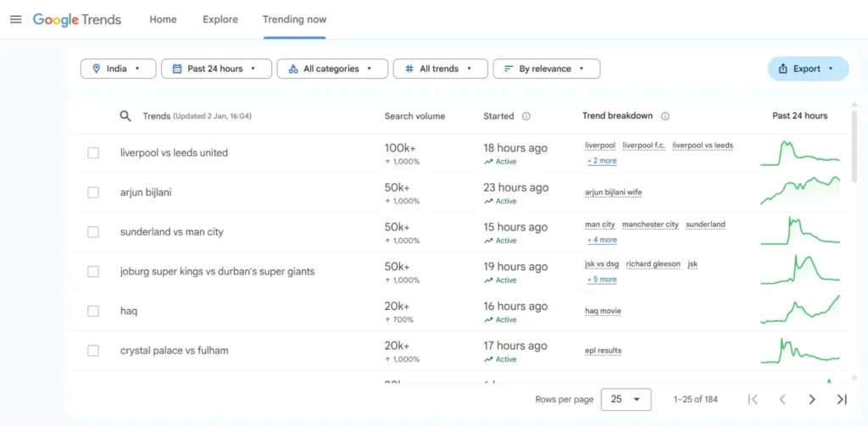Expand '+ 4 more' for sunderland vs man city

tap(602, 240)
